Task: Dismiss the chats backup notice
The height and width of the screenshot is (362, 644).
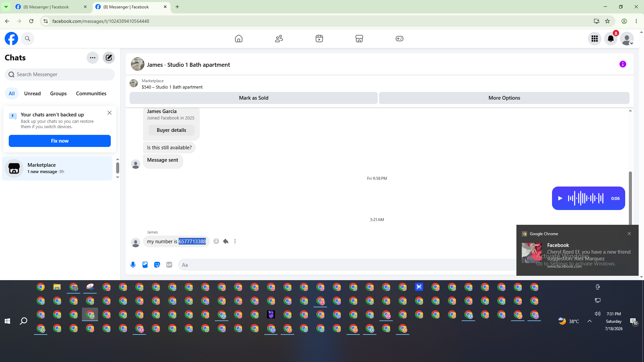Action: coord(109,113)
